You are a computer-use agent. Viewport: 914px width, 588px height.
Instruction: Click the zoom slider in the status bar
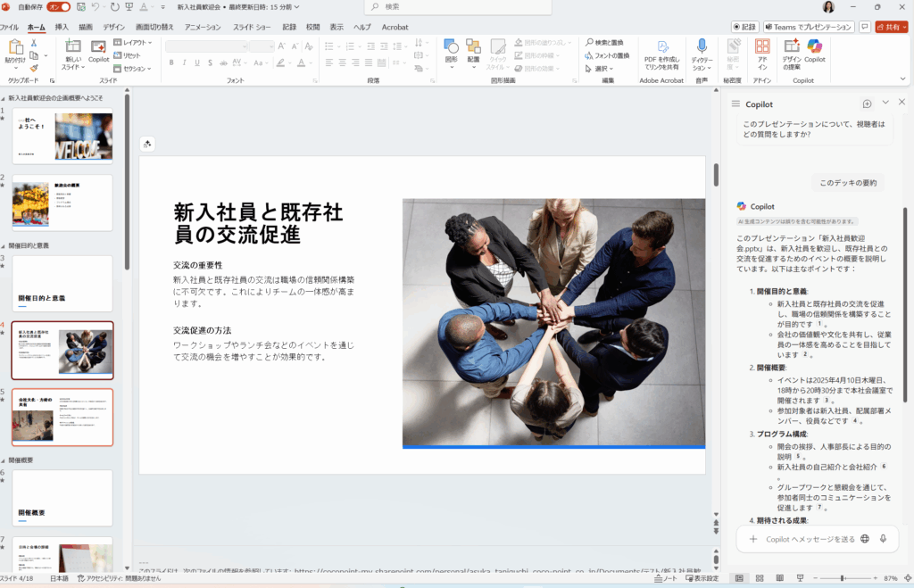(843, 578)
